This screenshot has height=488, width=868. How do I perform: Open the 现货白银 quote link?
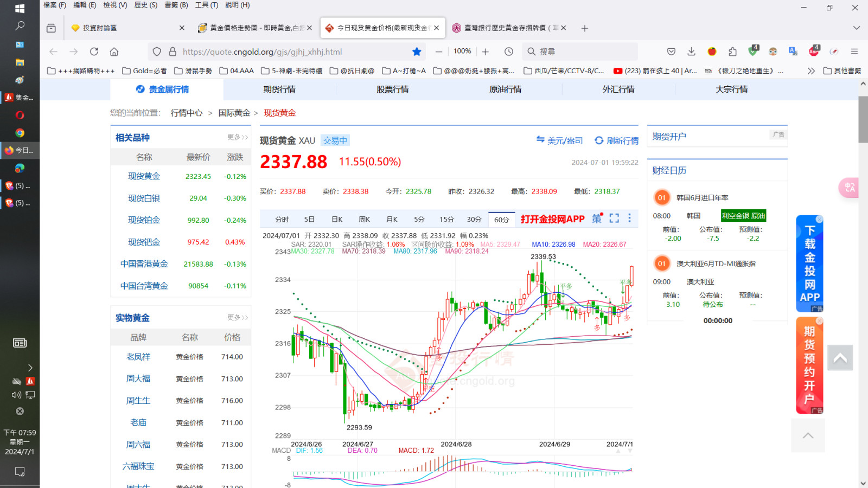[x=144, y=198]
